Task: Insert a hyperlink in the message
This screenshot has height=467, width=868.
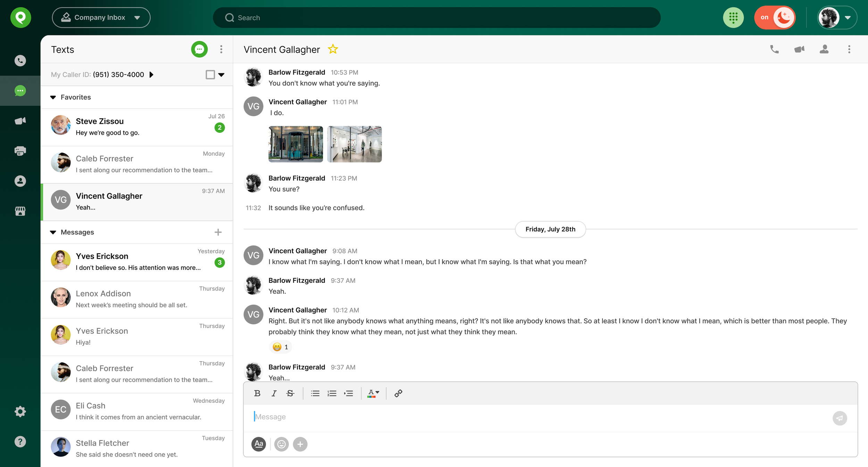Action: coord(398,393)
